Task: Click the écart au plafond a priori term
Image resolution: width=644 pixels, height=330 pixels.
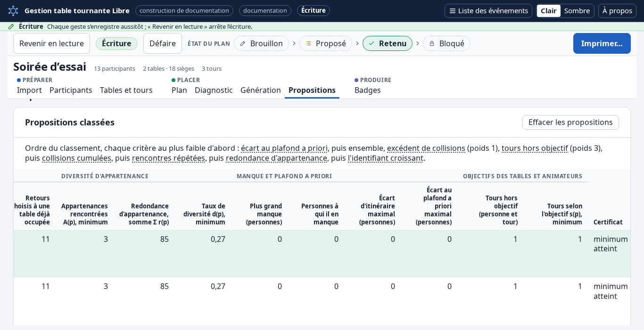Action: [x=284, y=148]
